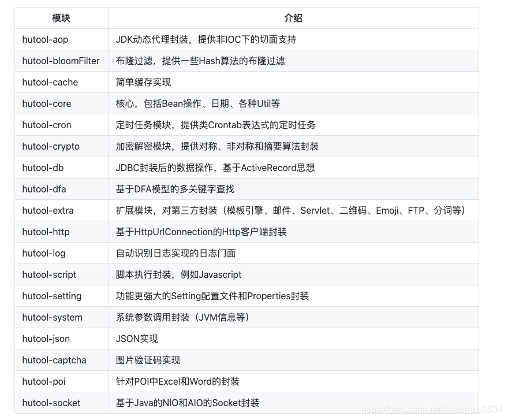
Task: Select the hutool-bloomFilter module cell
Action: (x=61, y=61)
